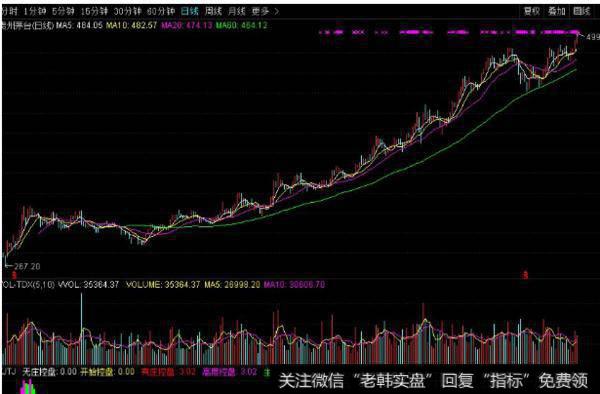Click the VOLUME: 35364.37 value
The image size is (600, 394).
click(x=163, y=285)
